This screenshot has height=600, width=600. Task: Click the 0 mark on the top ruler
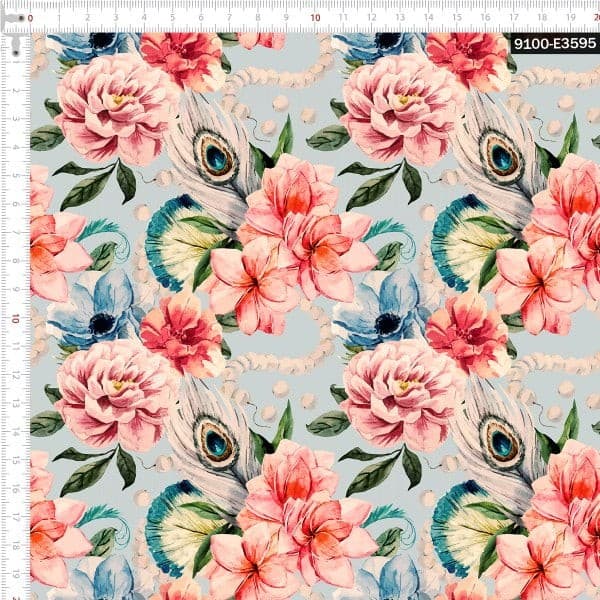click(30, 18)
